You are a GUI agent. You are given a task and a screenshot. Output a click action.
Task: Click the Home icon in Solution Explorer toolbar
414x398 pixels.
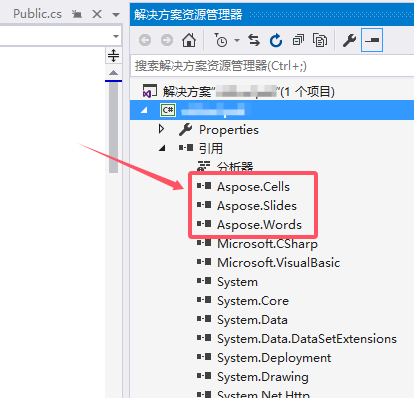tap(189, 41)
